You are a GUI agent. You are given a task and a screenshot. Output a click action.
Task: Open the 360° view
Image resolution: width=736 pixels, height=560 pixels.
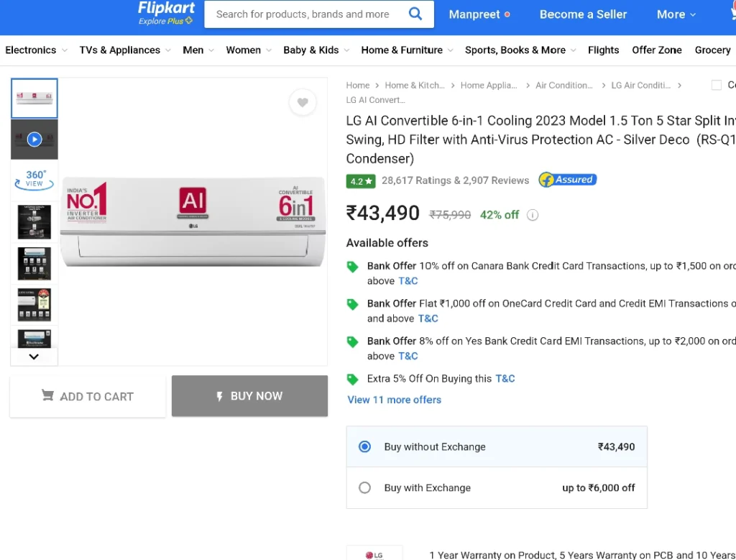point(34,180)
